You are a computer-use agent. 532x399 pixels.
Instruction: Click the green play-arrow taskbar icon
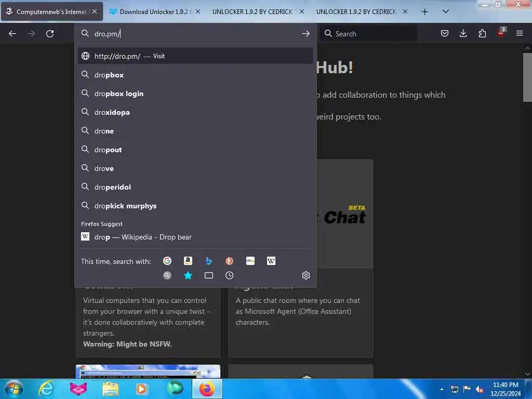pos(175,388)
